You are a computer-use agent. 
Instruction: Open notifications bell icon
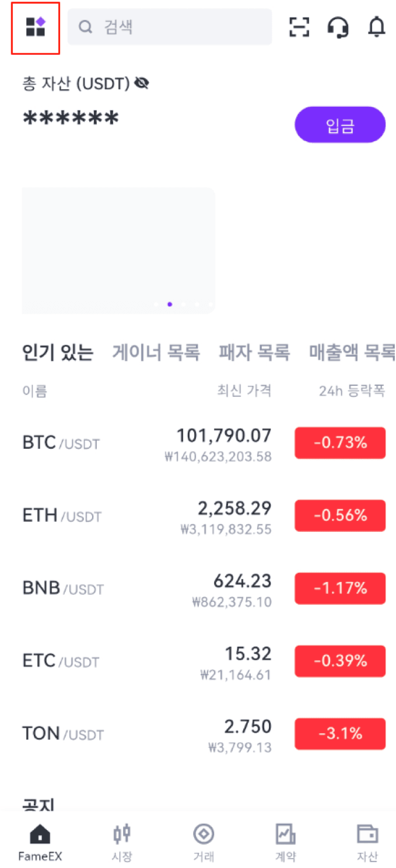pyautogui.click(x=377, y=27)
